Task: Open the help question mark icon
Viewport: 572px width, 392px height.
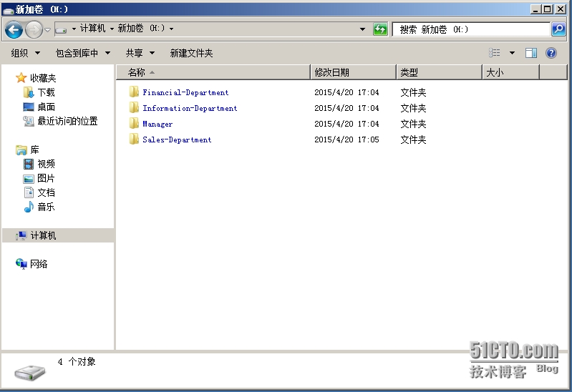Action: point(551,53)
